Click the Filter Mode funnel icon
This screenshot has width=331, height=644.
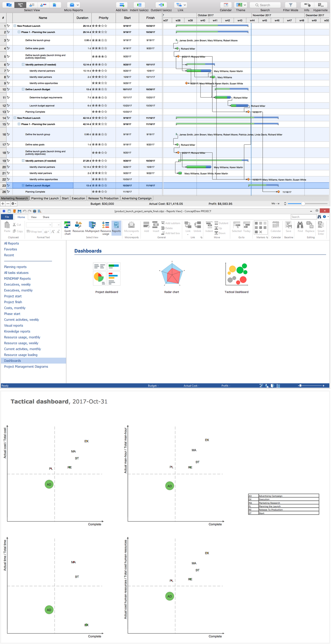[x=291, y=5]
